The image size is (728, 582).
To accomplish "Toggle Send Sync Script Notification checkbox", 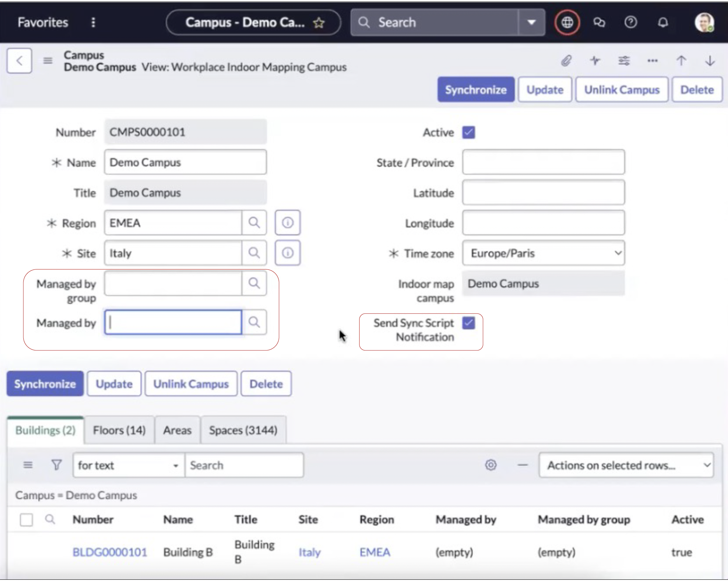I will (x=469, y=323).
